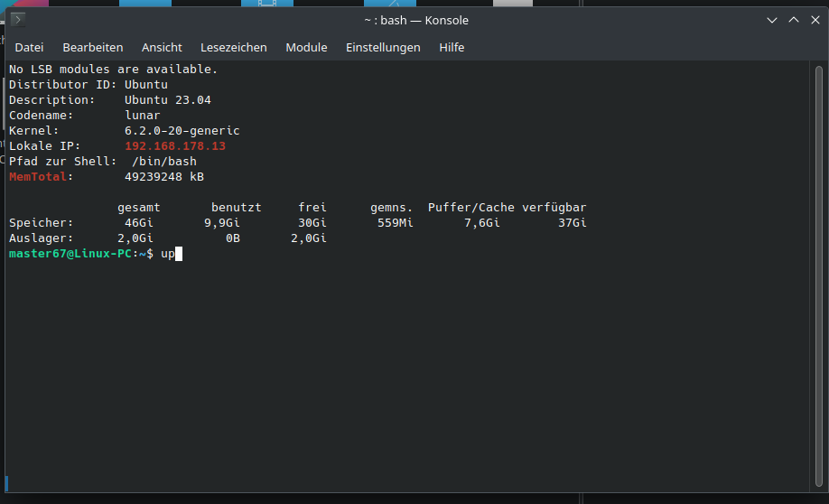Click the /bin/bash shell path
Screen dimensions: 829x504
[163, 162]
